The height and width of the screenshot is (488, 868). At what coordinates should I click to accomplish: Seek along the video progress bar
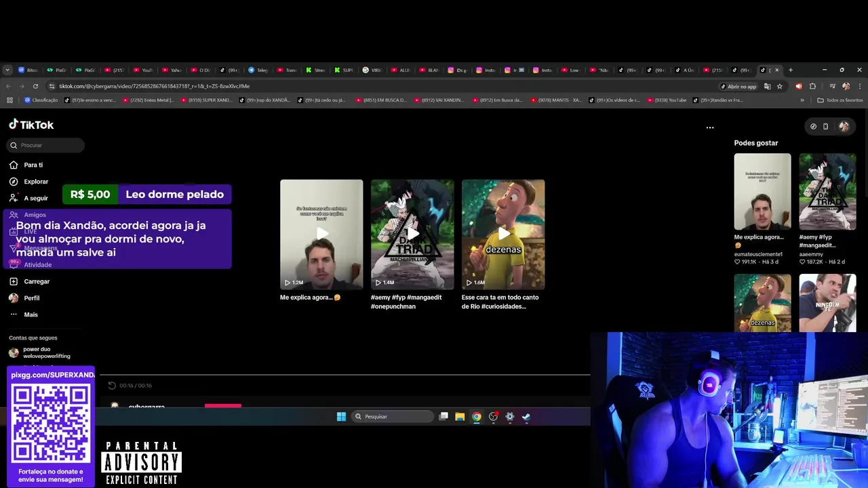(x=346, y=374)
